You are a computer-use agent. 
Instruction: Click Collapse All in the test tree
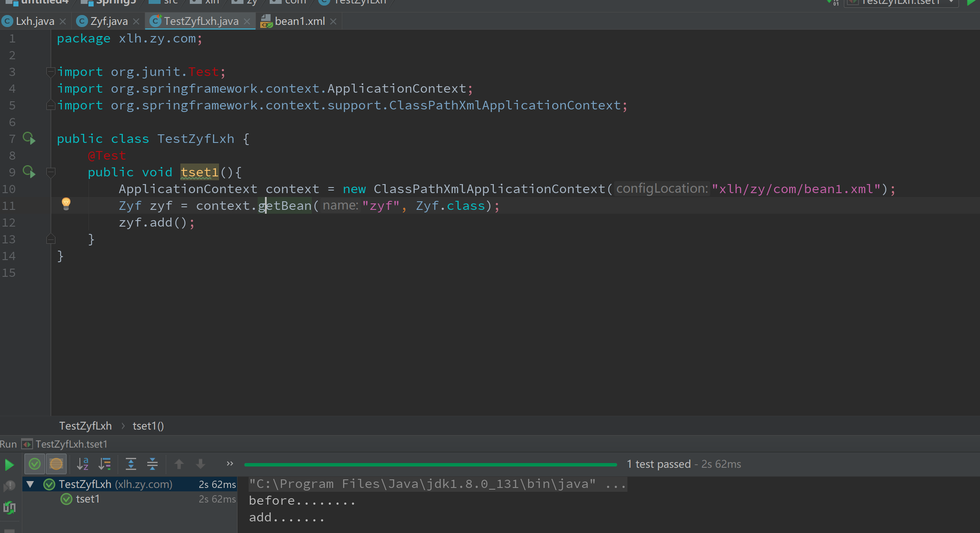152,464
